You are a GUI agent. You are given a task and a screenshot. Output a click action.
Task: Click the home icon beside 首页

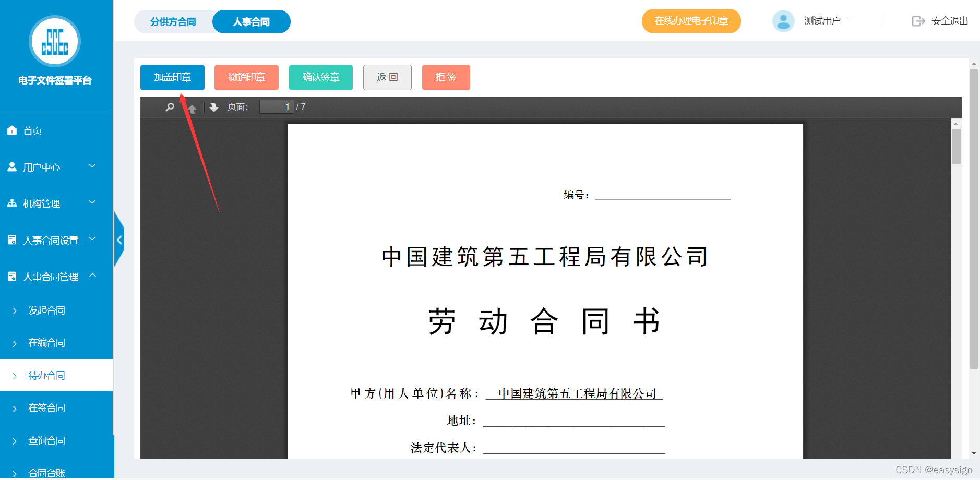pos(12,130)
